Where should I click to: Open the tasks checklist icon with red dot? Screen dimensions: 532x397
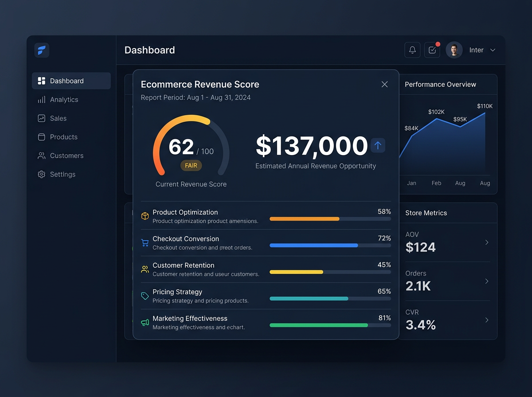[x=432, y=50]
